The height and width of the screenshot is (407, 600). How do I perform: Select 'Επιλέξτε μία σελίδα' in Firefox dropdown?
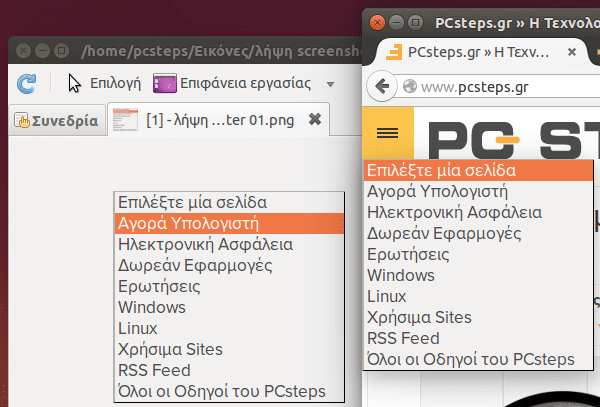click(478, 171)
